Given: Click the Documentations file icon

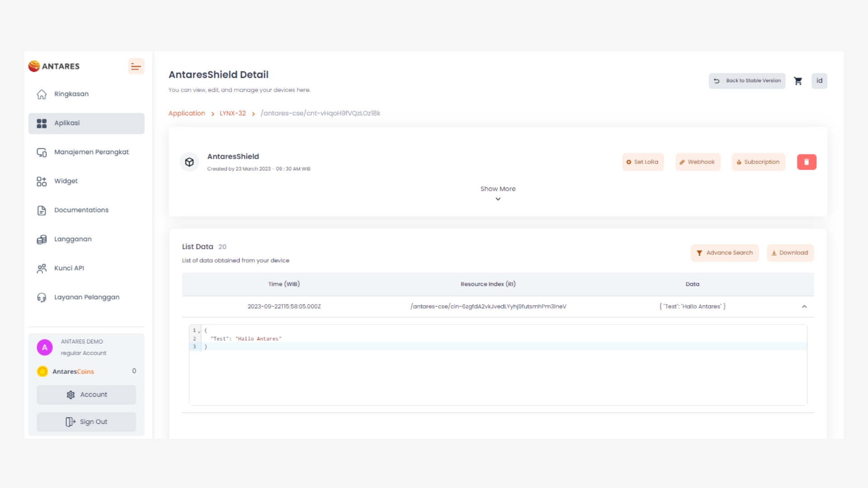Looking at the screenshot, I should pyautogui.click(x=42, y=210).
